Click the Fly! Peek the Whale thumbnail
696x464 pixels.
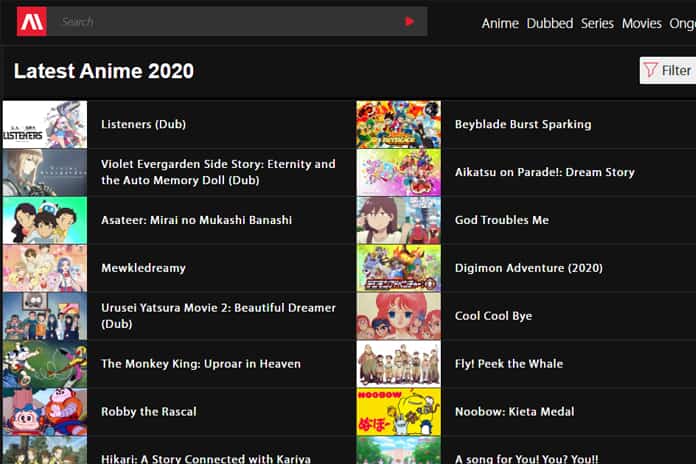pos(399,364)
